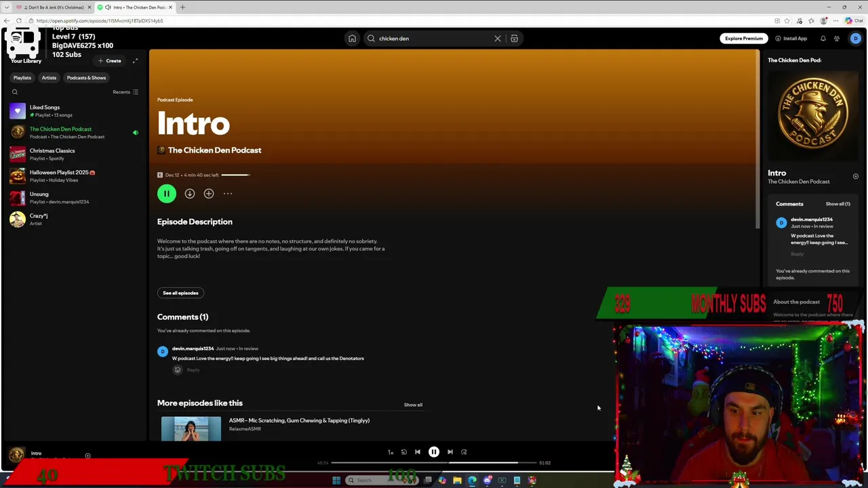868x488 pixels.
Task: Click Install App link
Action: coord(791,39)
